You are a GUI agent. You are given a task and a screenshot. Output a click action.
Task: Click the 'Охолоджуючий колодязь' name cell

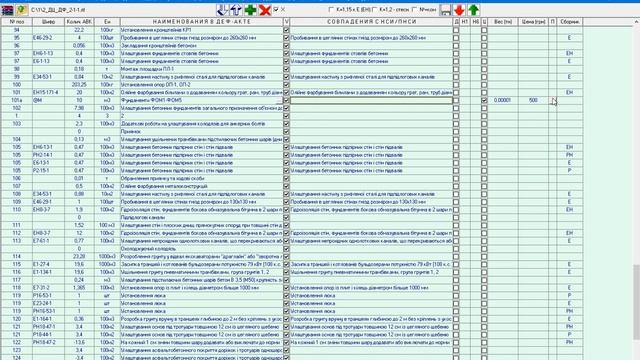pos(202,249)
